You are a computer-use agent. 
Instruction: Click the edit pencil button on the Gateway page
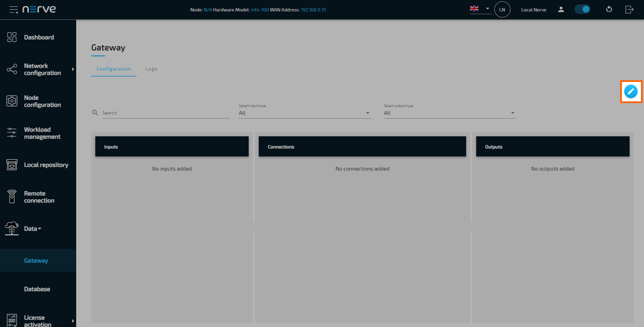pos(631,91)
